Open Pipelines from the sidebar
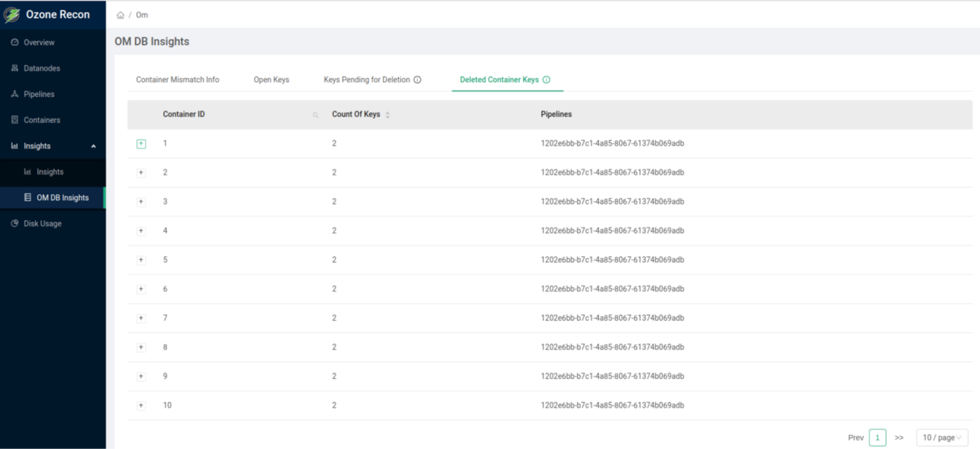980x449 pixels. point(39,94)
